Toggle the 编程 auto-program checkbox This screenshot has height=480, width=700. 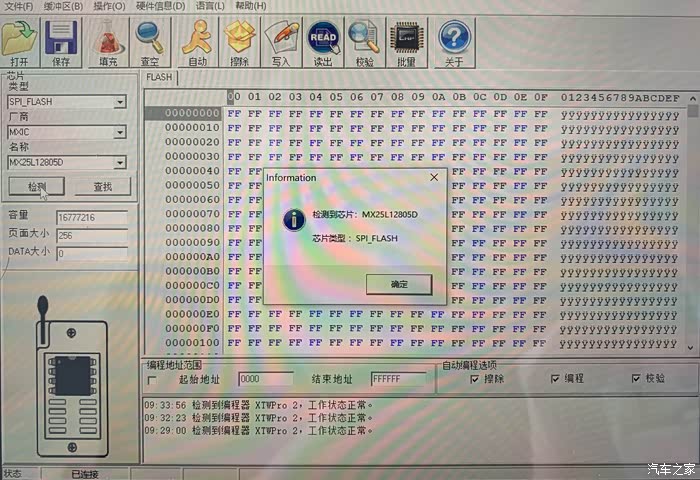pos(555,379)
